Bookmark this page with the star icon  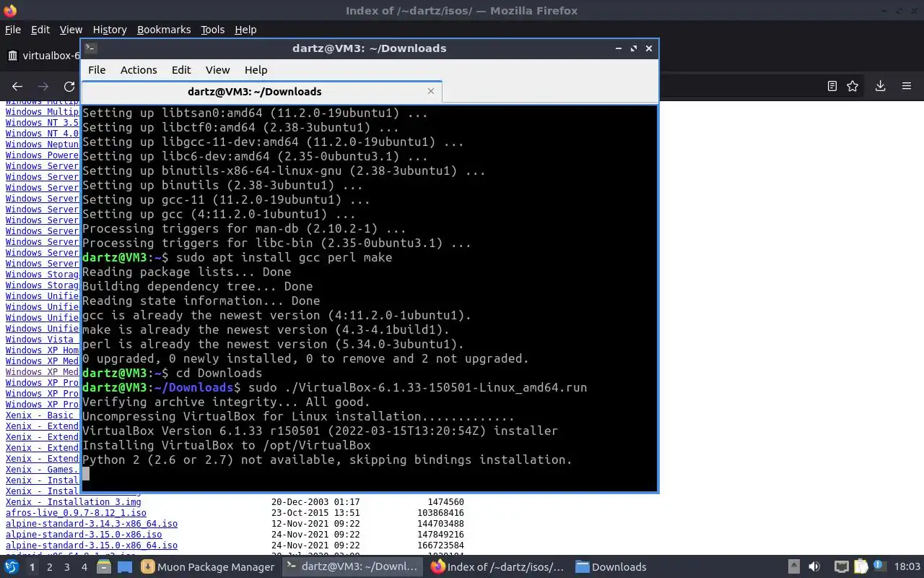[853, 86]
